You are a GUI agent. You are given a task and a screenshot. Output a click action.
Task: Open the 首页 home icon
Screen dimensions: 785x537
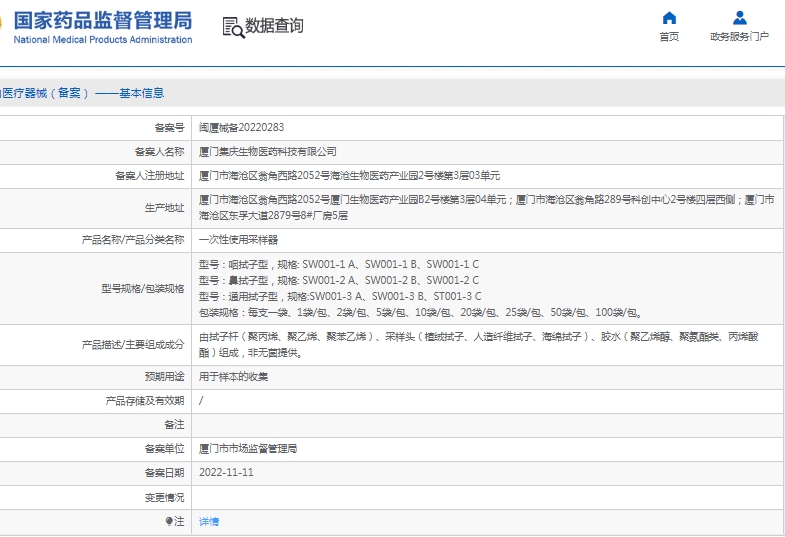point(669,18)
